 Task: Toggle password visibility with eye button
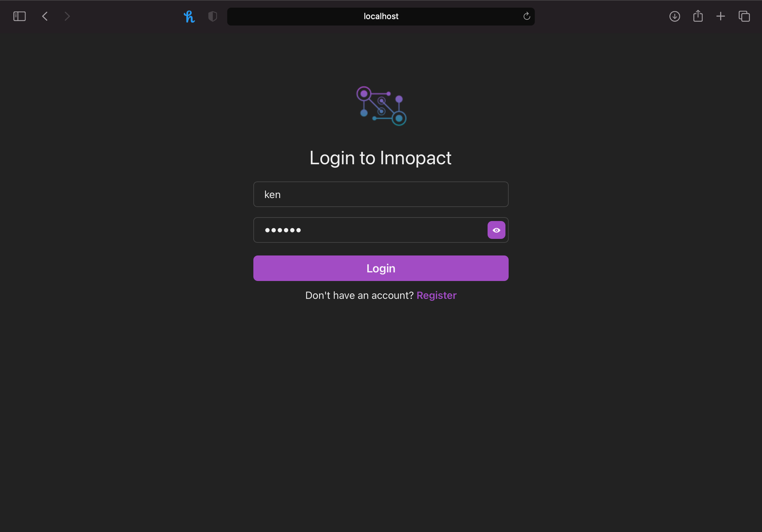click(496, 230)
